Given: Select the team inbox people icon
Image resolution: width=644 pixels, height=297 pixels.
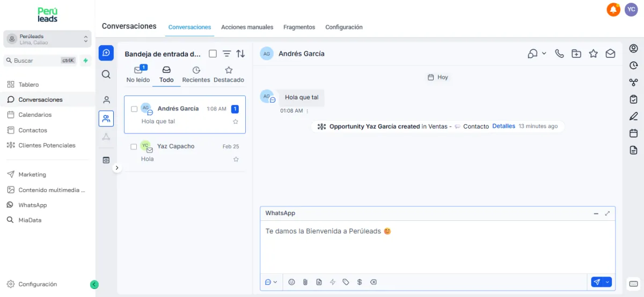Looking at the screenshot, I should click(106, 118).
